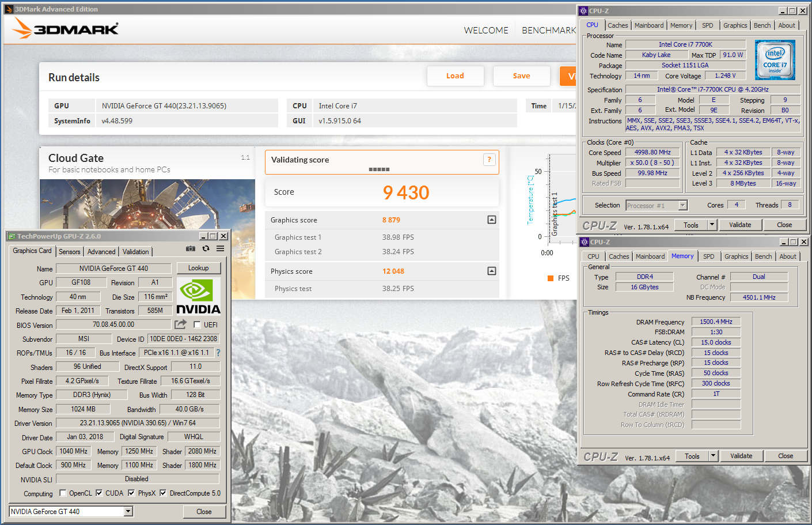This screenshot has height=525, width=812.
Task: Click the Lookup button in GPU-Z
Action: [x=198, y=268]
